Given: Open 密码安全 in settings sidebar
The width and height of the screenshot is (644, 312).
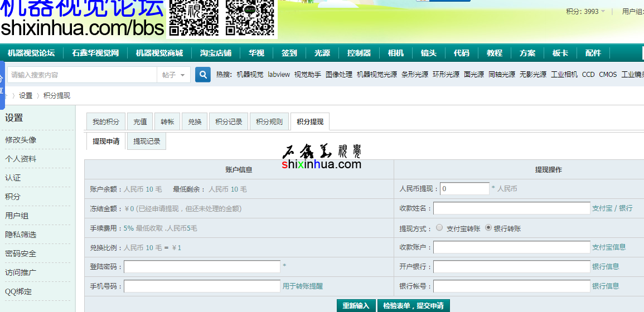Looking at the screenshot, I should [x=21, y=253].
